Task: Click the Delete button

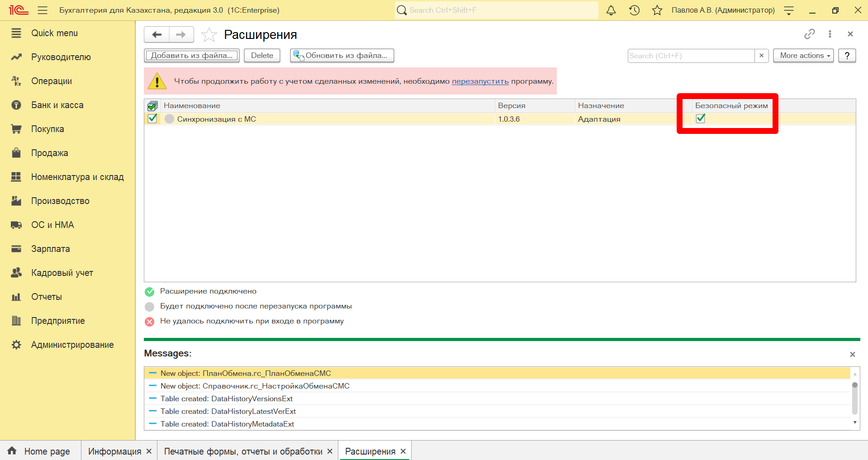Action: [x=262, y=56]
